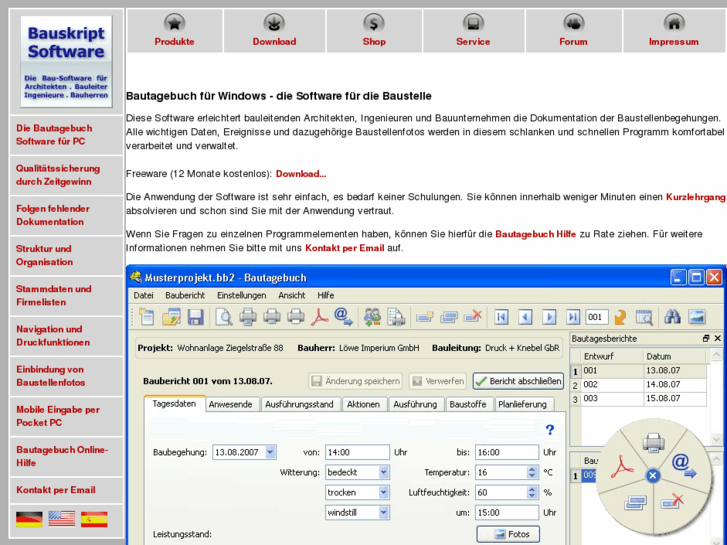This screenshot has height=545, width=727.
Task: Adjust the Luftfeuchtigkeit spinner arrows
Action: coord(532,492)
